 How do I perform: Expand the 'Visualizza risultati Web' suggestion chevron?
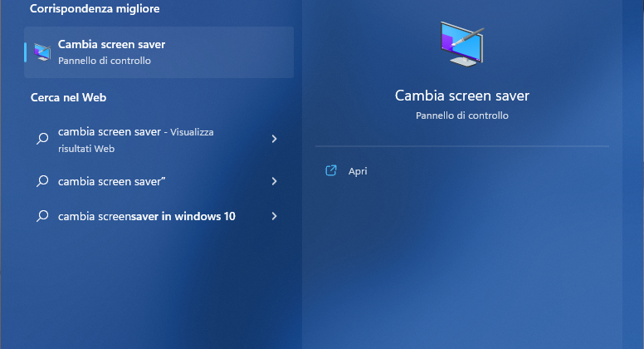pyautogui.click(x=274, y=140)
